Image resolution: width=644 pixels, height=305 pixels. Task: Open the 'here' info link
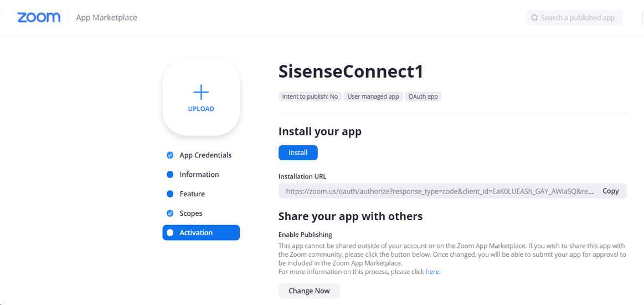(432, 272)
